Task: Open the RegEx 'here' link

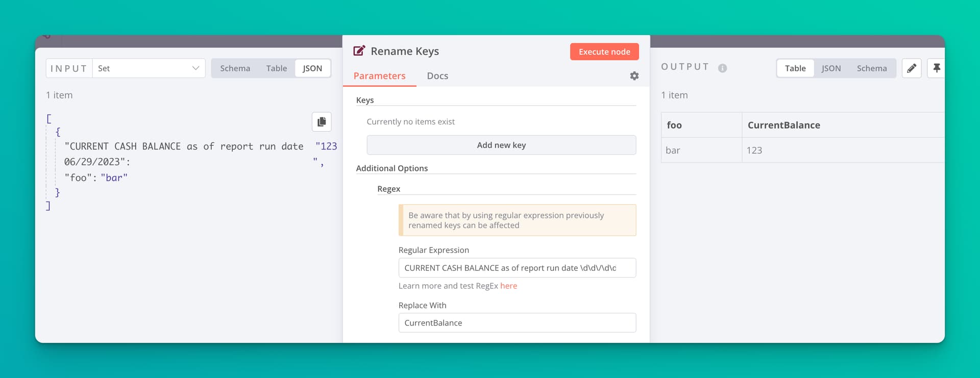Action: pyautogui.click(x=508, y=286)
